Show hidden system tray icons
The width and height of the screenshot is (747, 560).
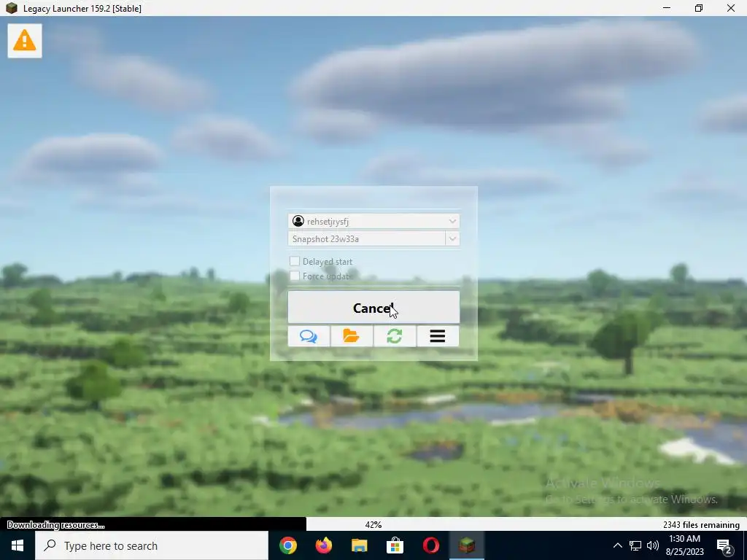click(617, 545)
